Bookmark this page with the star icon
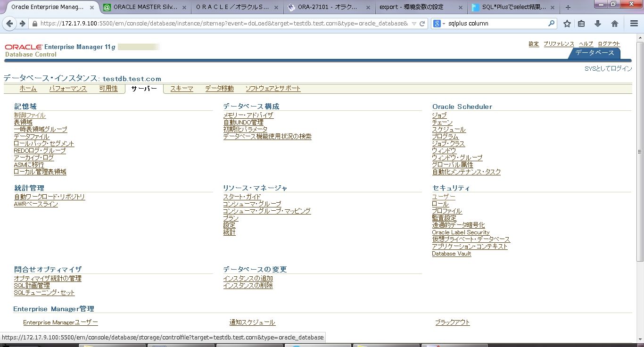 567,24
